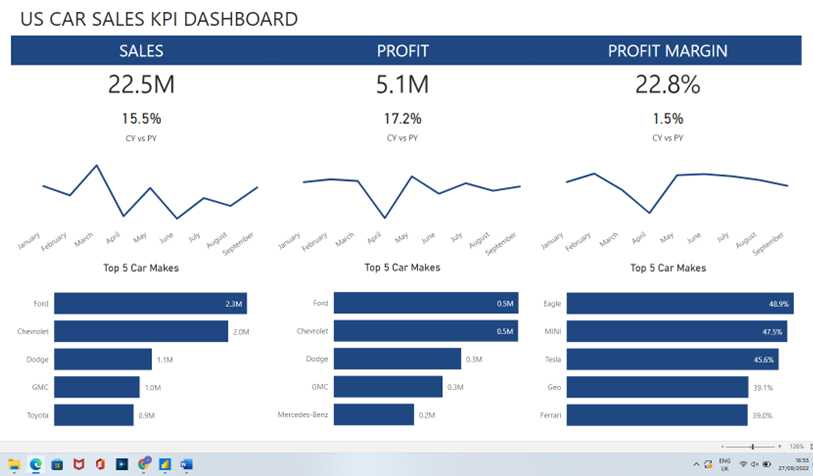Click the zoom out minus button
The image size is (813, 476).
click(x=722, y=446)
